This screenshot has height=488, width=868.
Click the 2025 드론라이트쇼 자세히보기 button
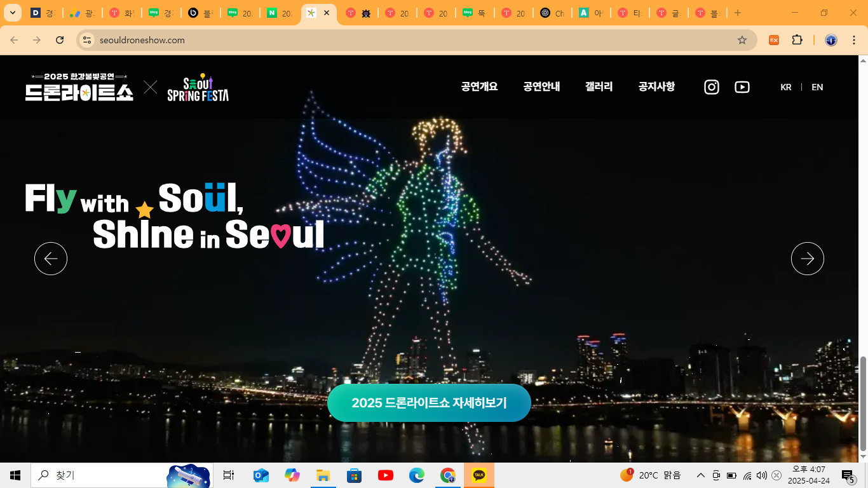[428, 402]
